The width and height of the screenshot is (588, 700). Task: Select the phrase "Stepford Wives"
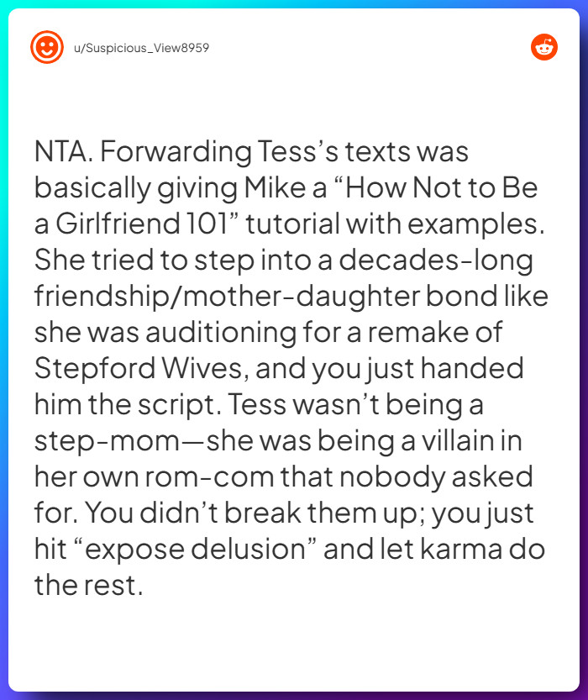pyautogui.click(x=139, y=368)
